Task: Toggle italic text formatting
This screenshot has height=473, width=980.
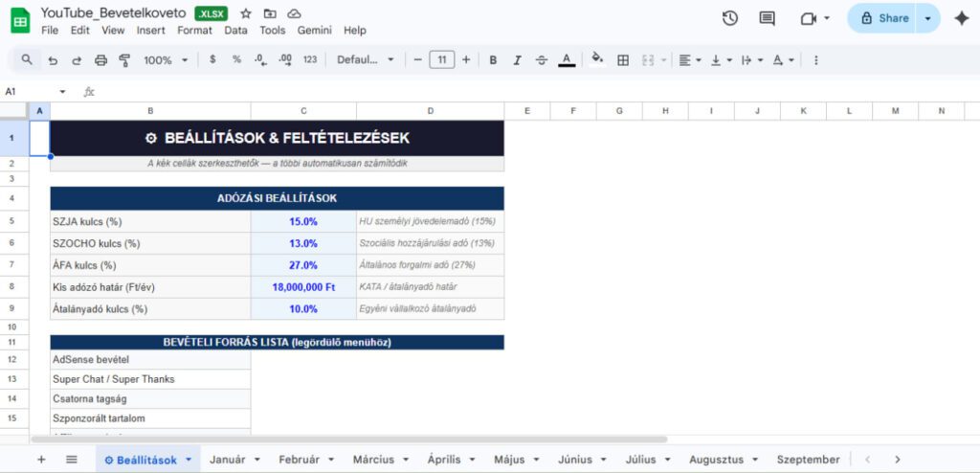Action: (518, 60)
